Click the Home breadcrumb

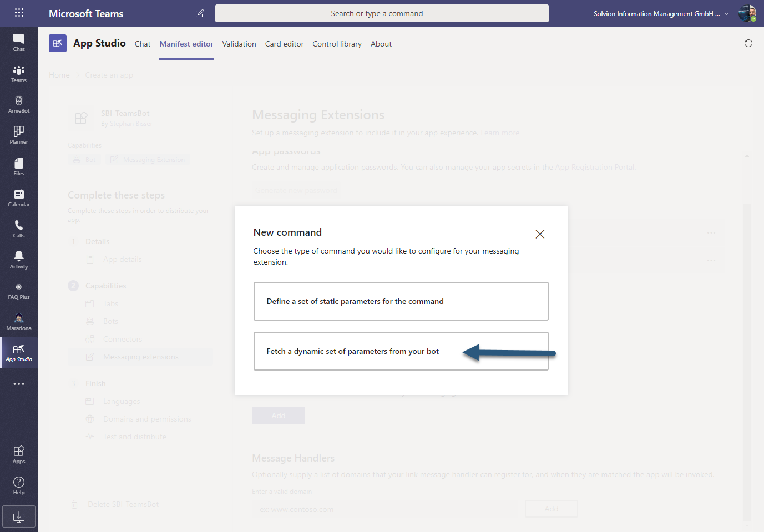pos(59,75)
